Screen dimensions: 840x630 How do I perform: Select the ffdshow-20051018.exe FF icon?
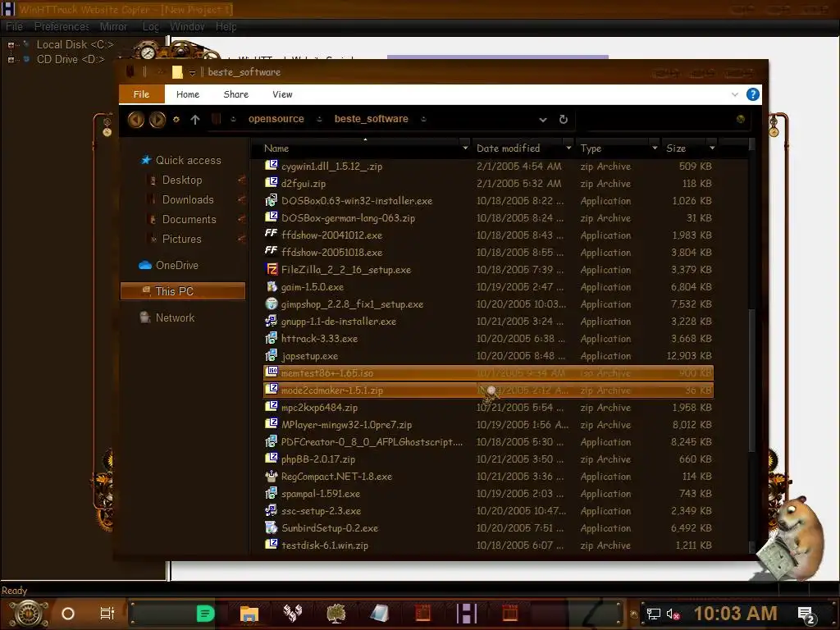(272, 251)
